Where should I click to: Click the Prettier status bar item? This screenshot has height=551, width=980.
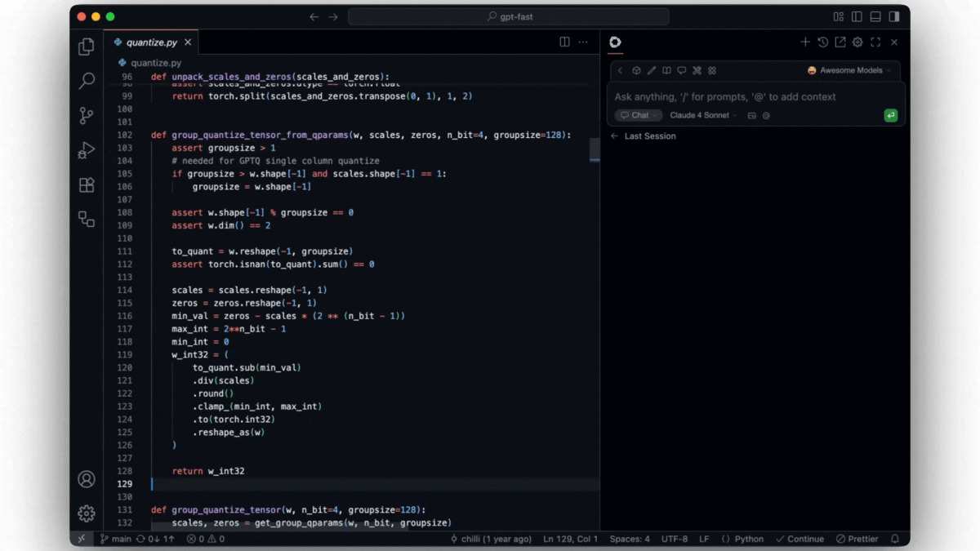click(x=857, y=539)
